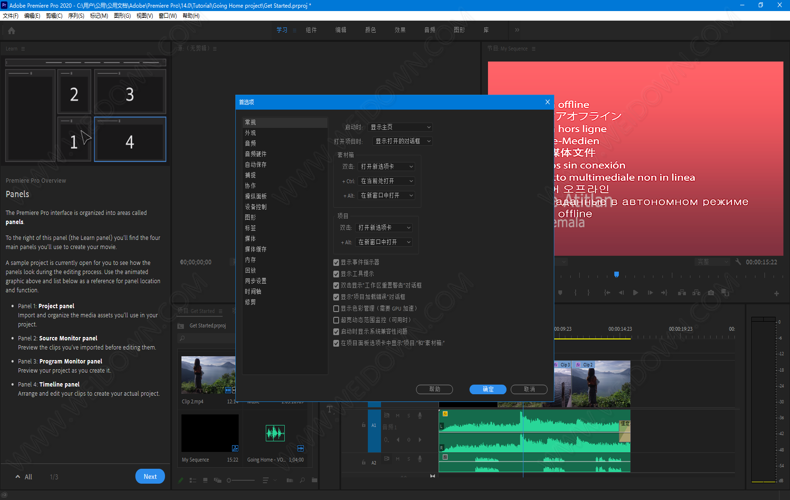
Task: Enable 超宽动态范围监控 checkbox
Action: [336, 320]
